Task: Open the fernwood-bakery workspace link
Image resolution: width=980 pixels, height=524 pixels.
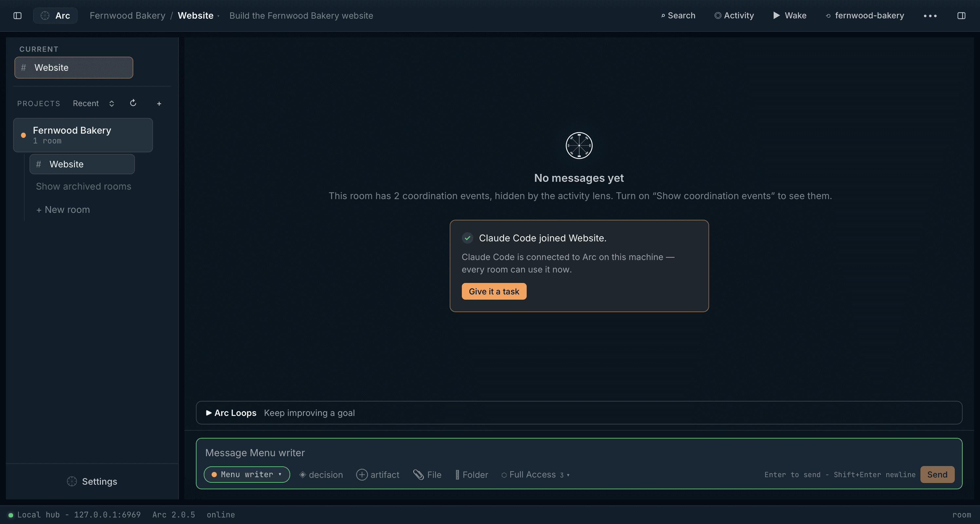Action: [x=865, y=16]
